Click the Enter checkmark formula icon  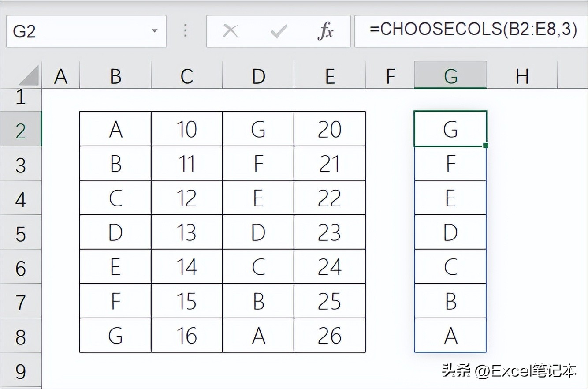(x=278, y=31)
